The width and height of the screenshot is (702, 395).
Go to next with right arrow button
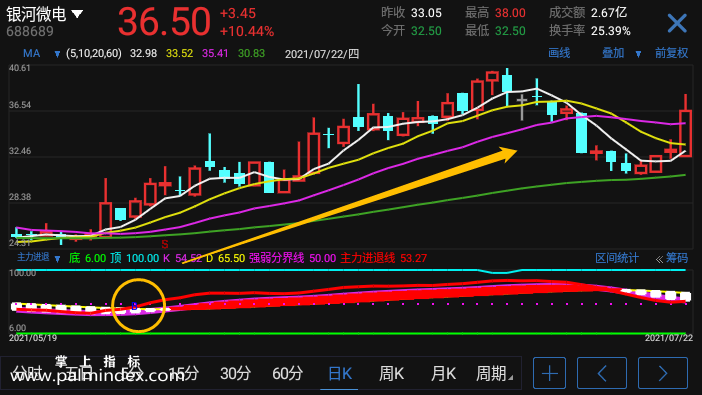663,373
